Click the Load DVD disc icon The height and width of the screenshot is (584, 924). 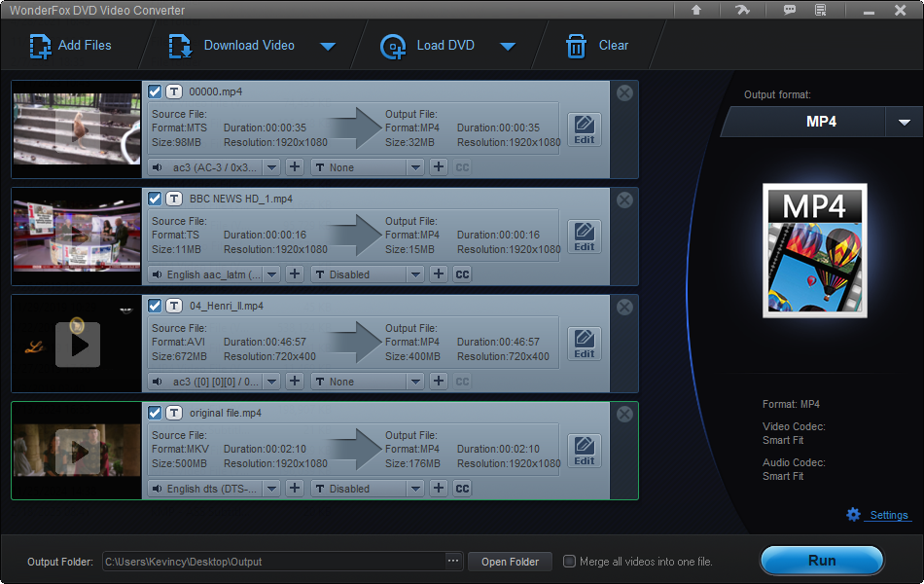(393, 47)
